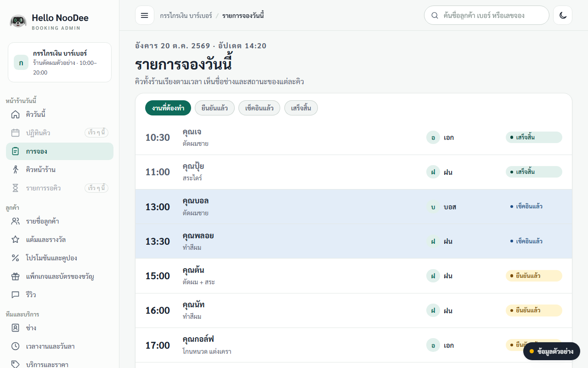Toggle the เสร็จสิ้น filter chip

[301, 108]
